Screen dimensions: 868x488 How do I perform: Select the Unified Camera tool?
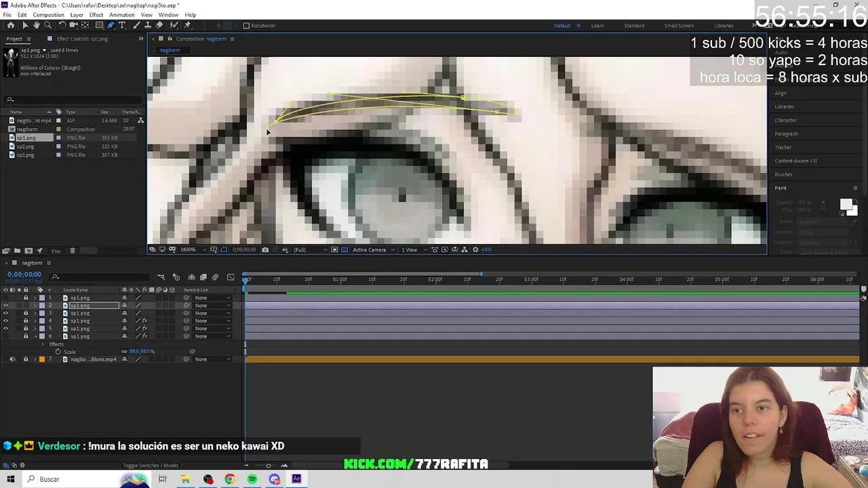click(73, 25)
